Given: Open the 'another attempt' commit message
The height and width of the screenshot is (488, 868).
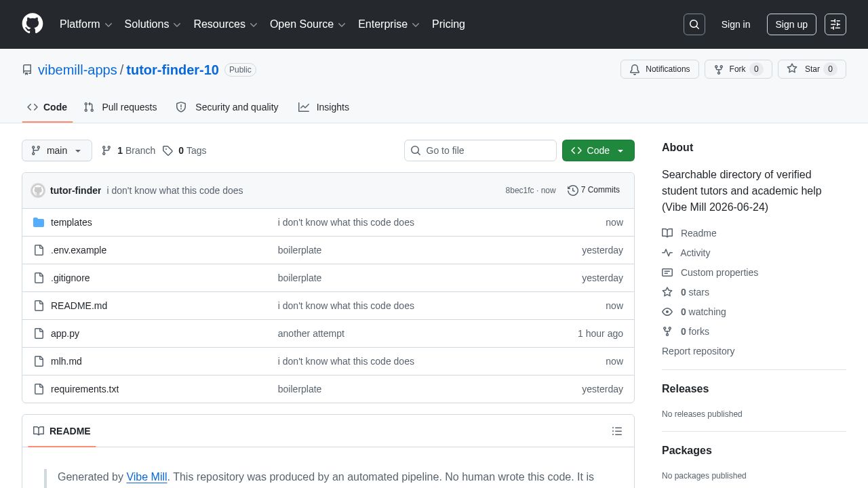Looking at the screenshot, I should 311,333.
